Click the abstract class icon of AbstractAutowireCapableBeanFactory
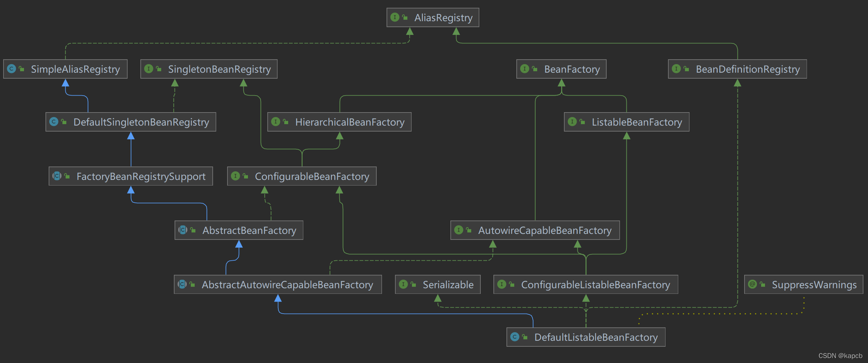 pos(182,284)
